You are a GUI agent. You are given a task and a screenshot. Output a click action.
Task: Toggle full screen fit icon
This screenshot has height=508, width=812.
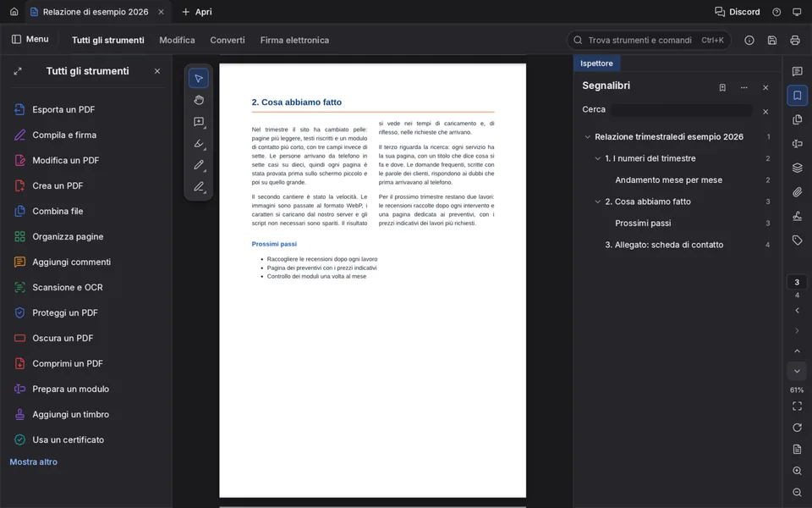click(x=797, y=406)
